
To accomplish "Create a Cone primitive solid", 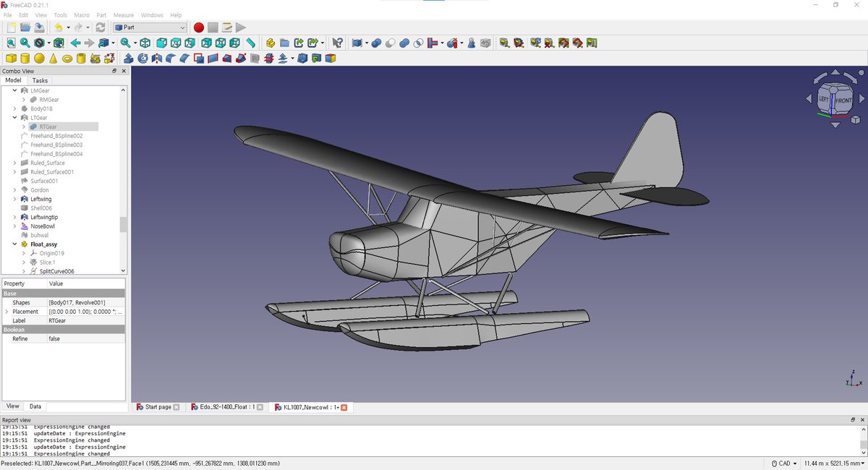I will click(x=54, y=59).
